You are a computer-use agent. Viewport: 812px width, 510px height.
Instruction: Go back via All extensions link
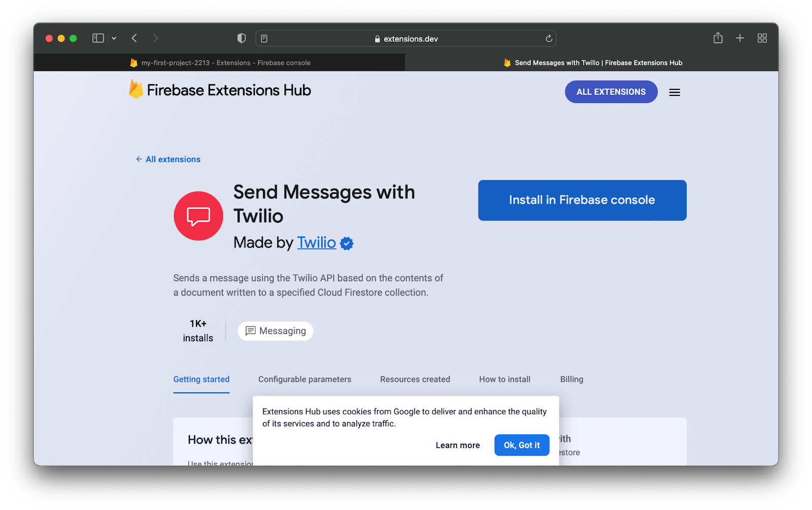168,159
